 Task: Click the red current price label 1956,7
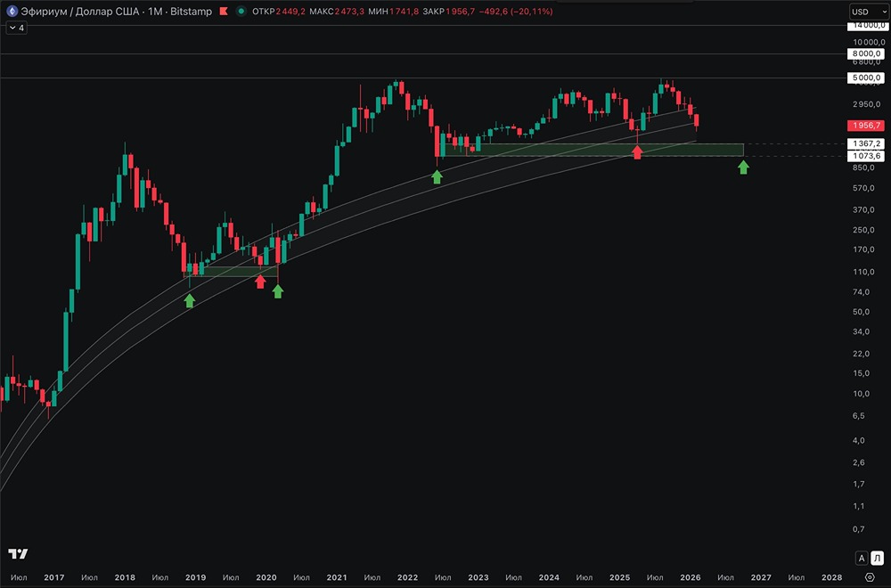click(x=866, y=126)
